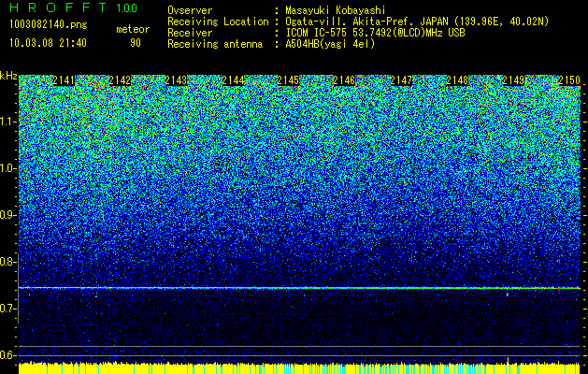Click the meteor count value 90
The height and width of the screenshot is (374, 588).
tap(136, 43)
